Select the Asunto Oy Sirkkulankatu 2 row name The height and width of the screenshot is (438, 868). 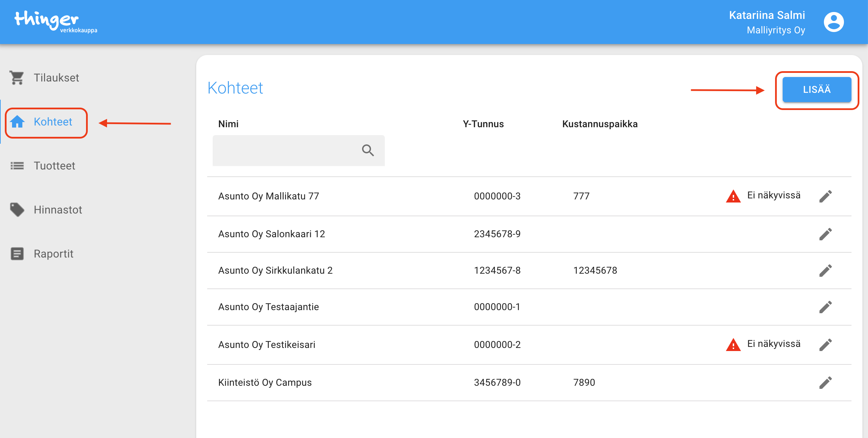[275, 271]
